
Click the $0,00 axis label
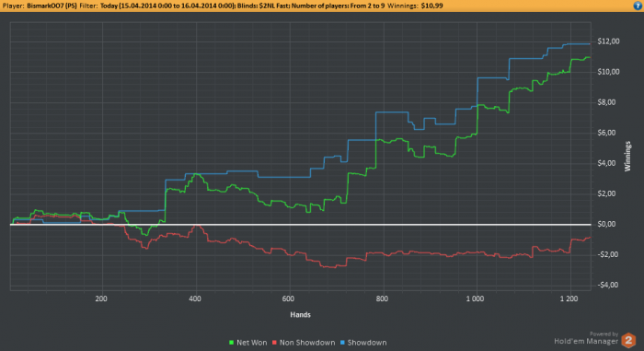(606, 224)
